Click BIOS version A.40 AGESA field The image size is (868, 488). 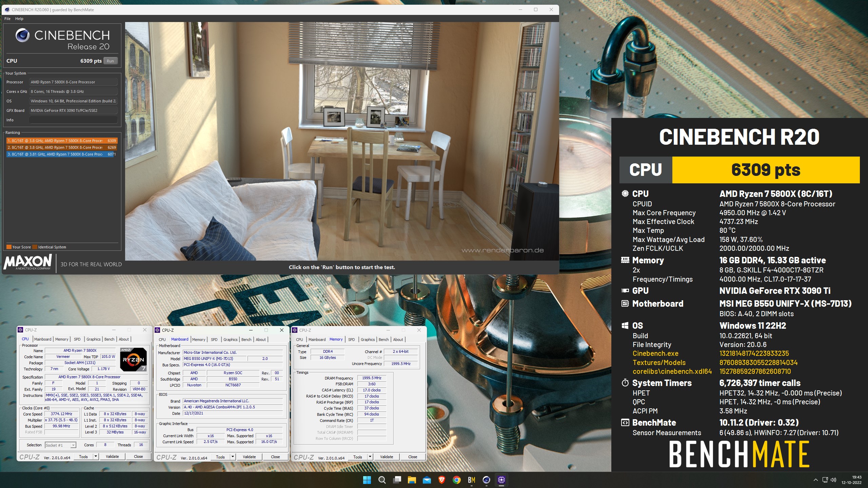233,407
